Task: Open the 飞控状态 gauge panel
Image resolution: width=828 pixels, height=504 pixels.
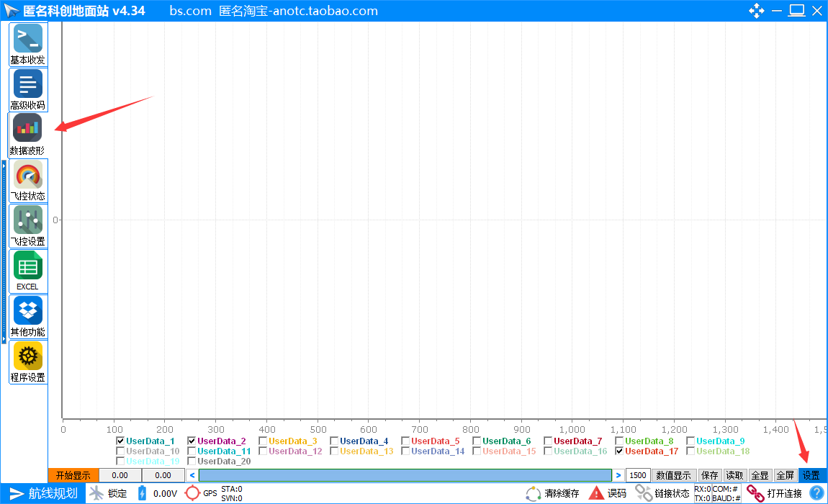Action: point(28,181)
